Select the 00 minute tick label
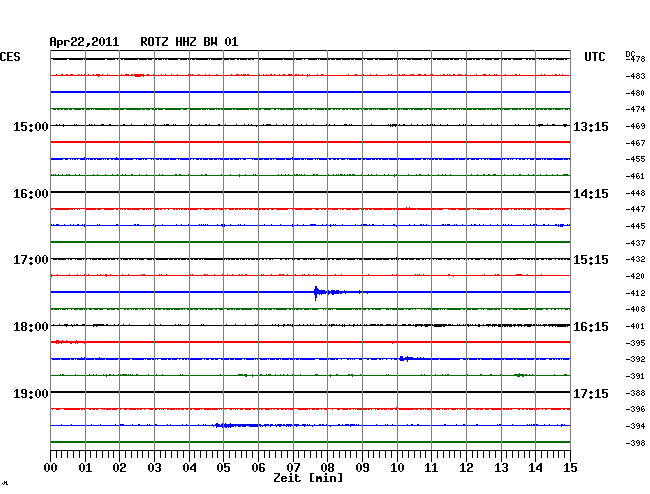 coord(51,468)
